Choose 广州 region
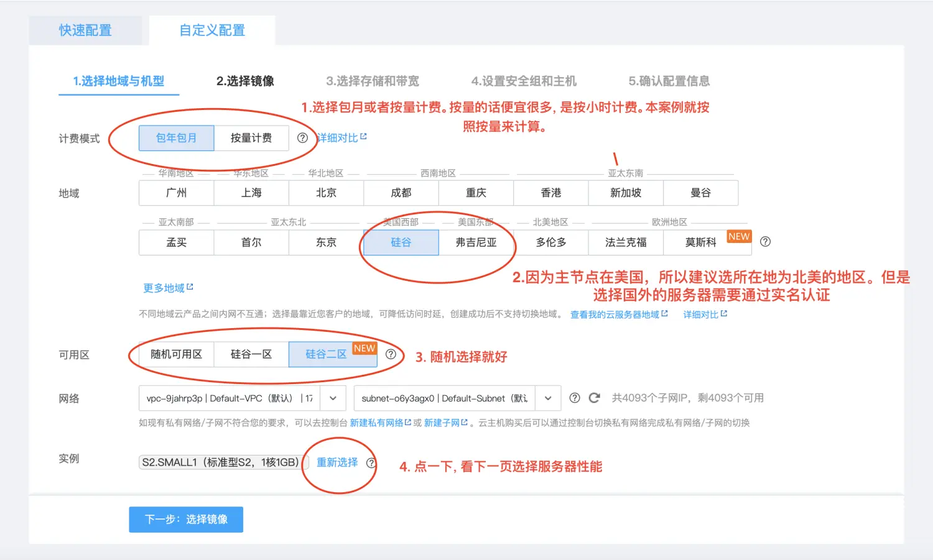933x560 pixels. tap(177, 193)
